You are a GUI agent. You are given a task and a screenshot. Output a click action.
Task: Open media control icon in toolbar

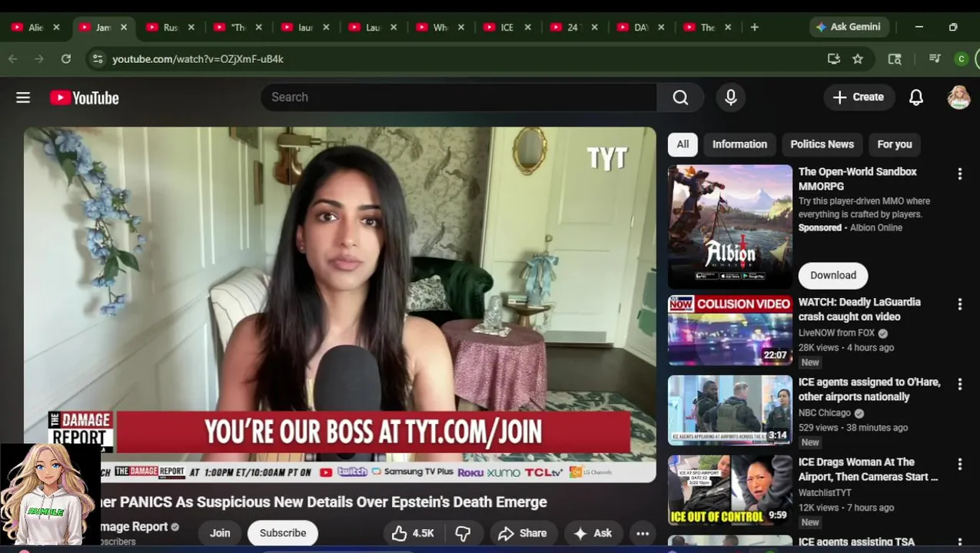click(x=935, y=58)
